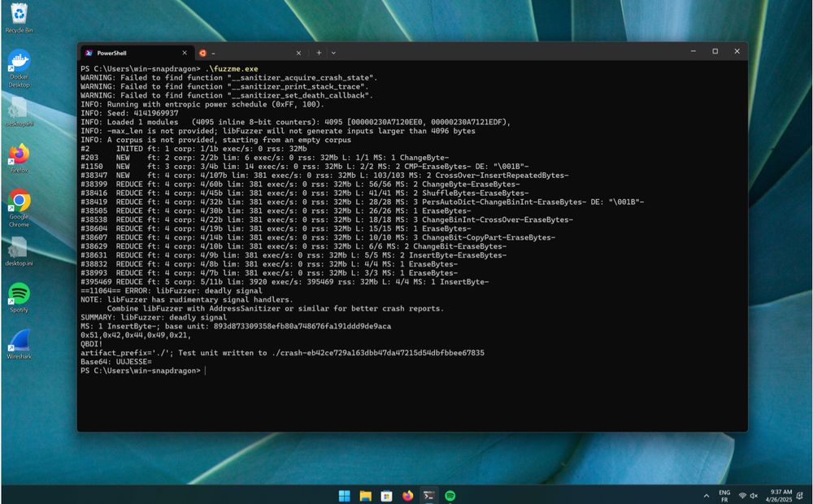This screenshot has height=504, width=813.
Task: Click the 'Base64: UUJESSE=' line
Action: 116,362
